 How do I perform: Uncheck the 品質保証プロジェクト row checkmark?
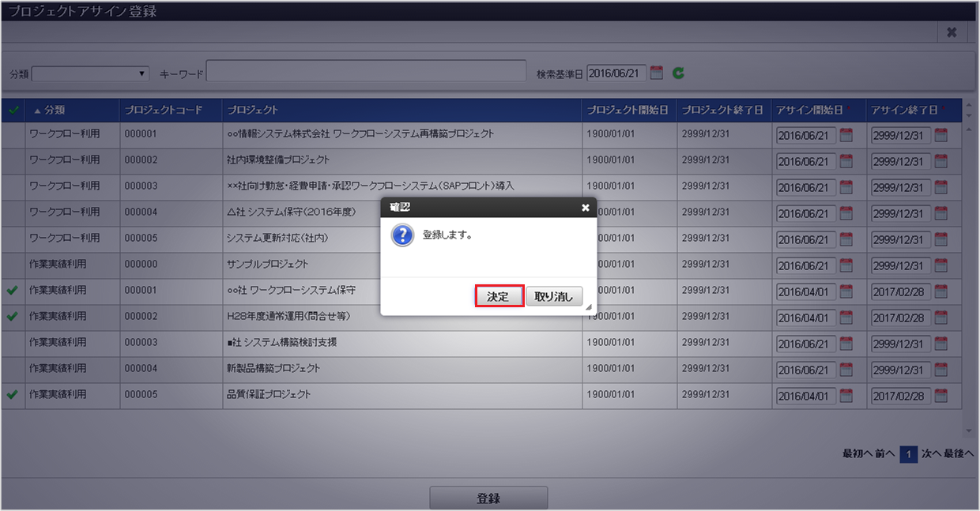point(12,395)
